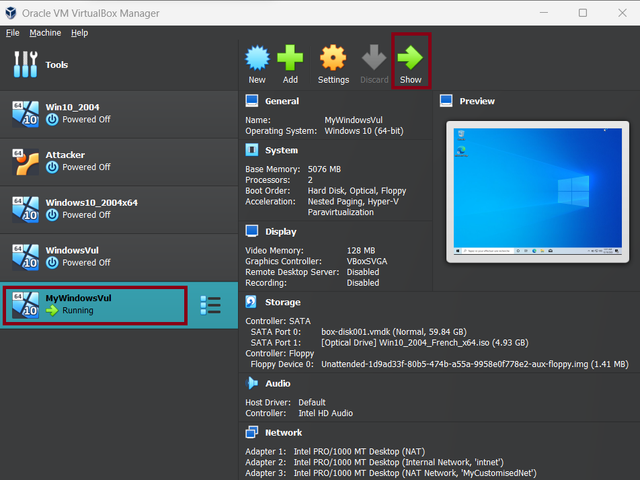The width and height of the screenshot is (640, 480).
Task: Click Adapter 2 Internal Network 'intnet' entry
Action: (399, 462)
